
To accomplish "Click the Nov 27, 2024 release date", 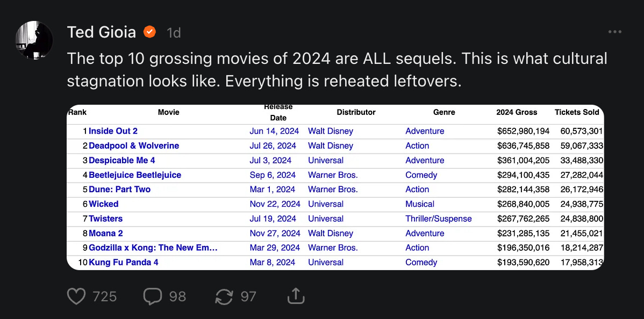I will tap(275, 233).
